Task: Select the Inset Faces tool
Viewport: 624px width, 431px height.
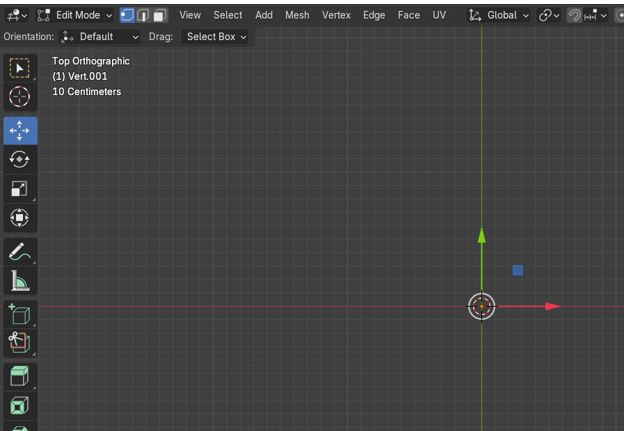Action: tap(20, 406)
